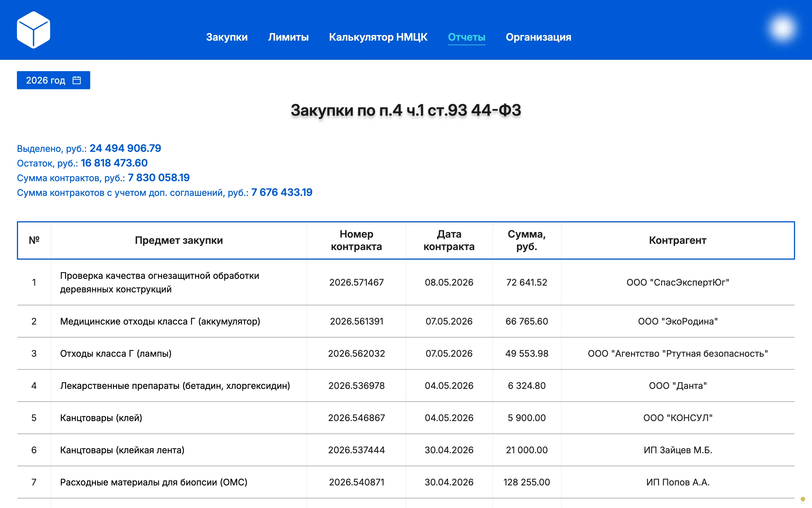Click the Контрагент column header
The width and height of the screenshot is (812, 508).
click(678, 240)
